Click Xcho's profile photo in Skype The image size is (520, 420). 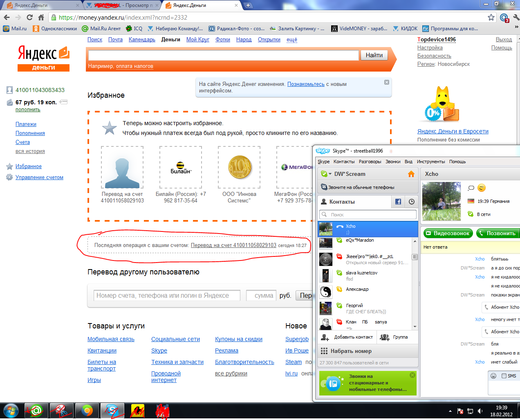pos(441,201)
